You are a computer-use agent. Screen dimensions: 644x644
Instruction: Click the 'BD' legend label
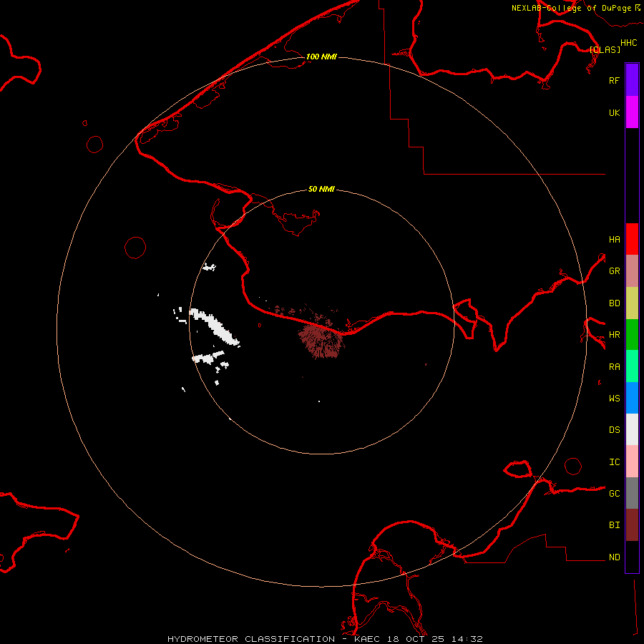pyautogui.click(x=615, y=303)
